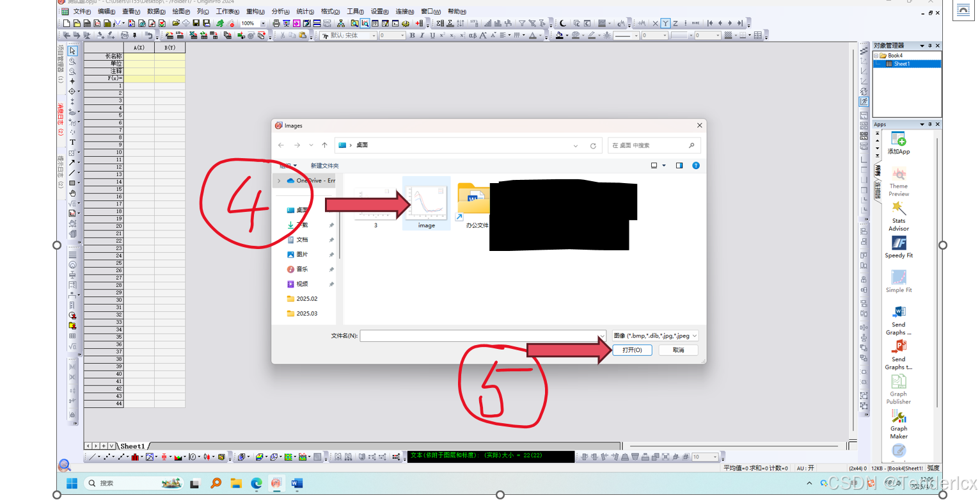Viewport: 980px width, 500px height.
Task: Collapse the Book4 node in Object Manager
Action: click(x=876, y=56)
